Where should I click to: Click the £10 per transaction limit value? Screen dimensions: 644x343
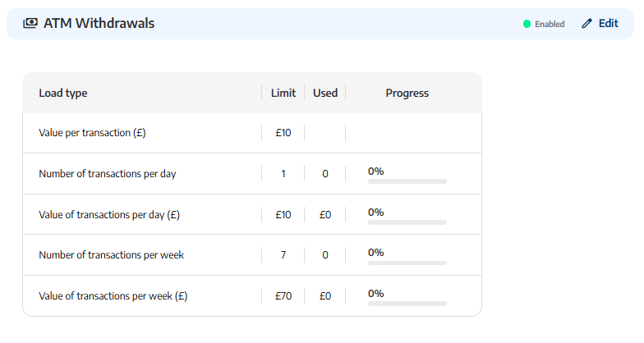coord(283,133)
